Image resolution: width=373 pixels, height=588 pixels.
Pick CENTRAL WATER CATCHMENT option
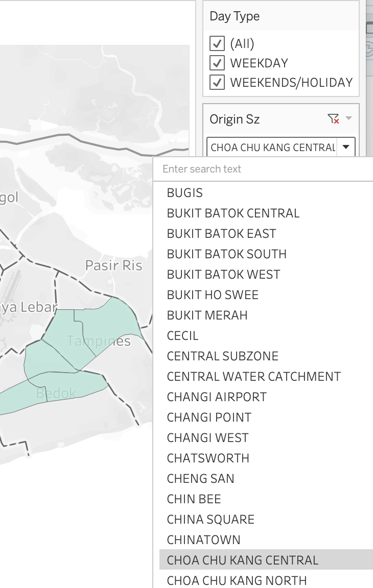[x=253, y=377]
